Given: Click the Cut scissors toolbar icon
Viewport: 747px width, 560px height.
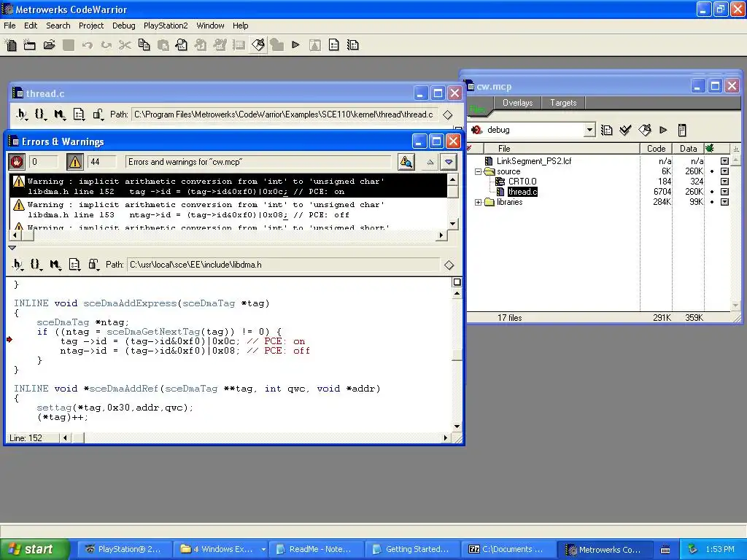Looking at the screenshot, I should (125, 45).
